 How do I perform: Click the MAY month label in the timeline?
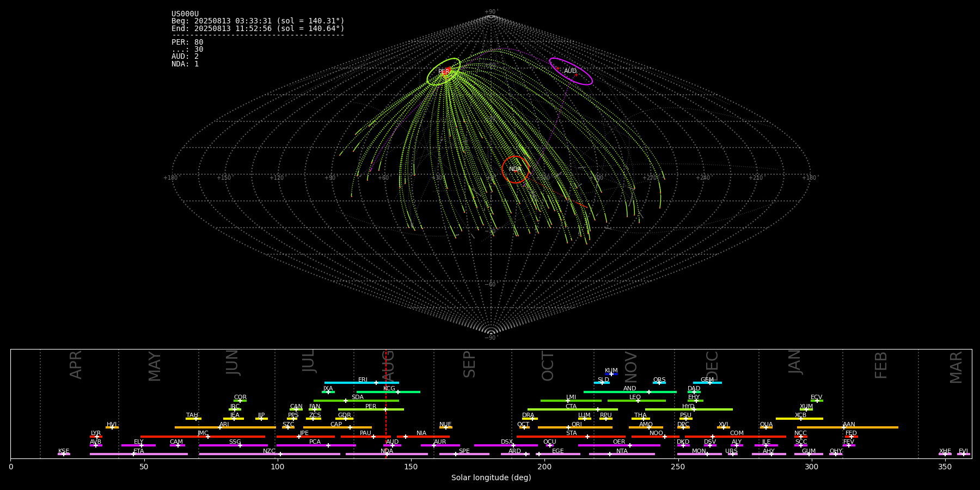point(155,366)
